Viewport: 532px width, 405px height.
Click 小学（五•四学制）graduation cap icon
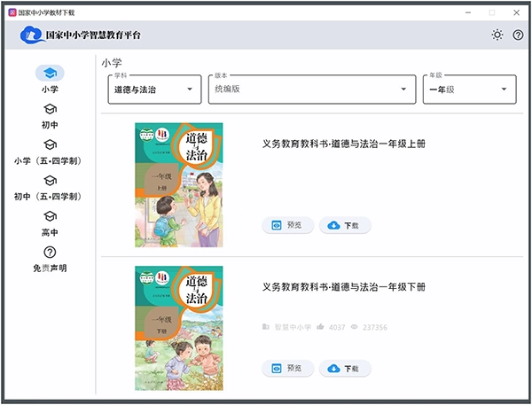click(50, 144)
